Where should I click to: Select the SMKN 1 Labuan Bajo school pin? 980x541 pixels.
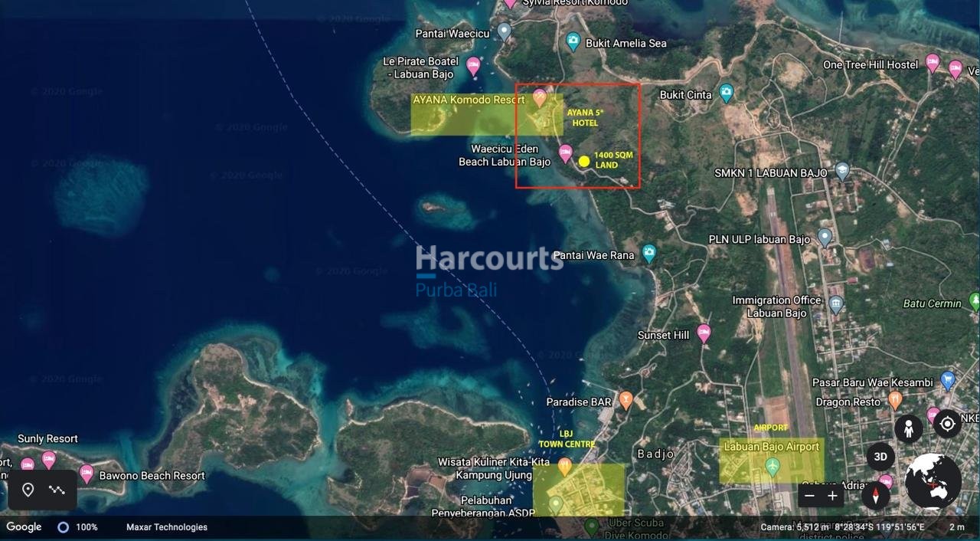[842, 172]
